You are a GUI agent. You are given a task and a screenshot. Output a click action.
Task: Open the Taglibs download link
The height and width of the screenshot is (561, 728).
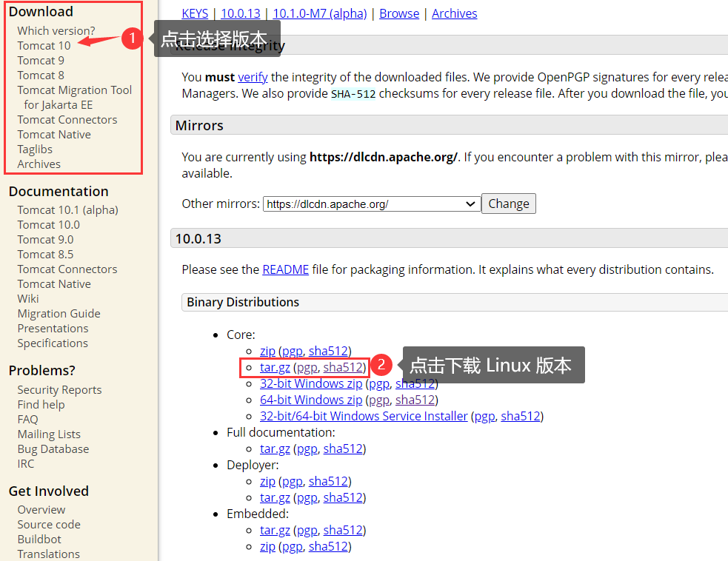pos(35,150)
